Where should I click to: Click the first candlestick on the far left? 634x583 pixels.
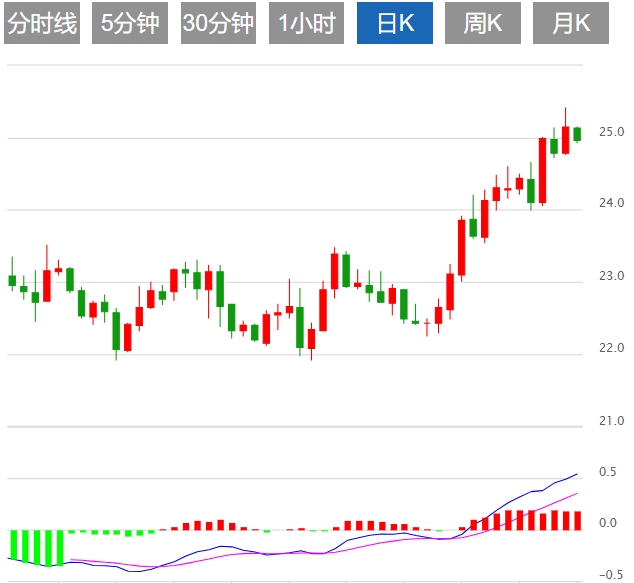tap(12, 280)
